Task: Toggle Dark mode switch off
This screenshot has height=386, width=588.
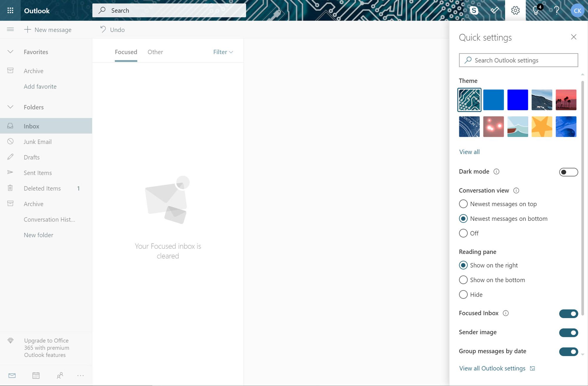Action: tap(569, 171)
